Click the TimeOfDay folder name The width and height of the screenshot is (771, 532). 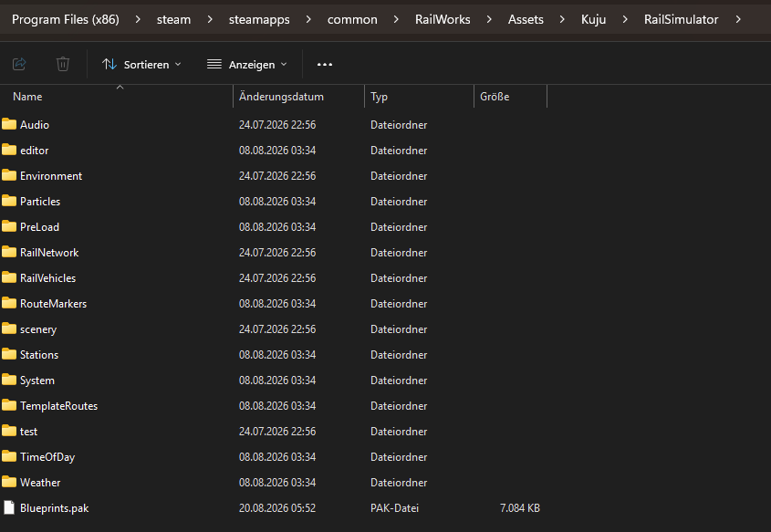coord(47,457)
